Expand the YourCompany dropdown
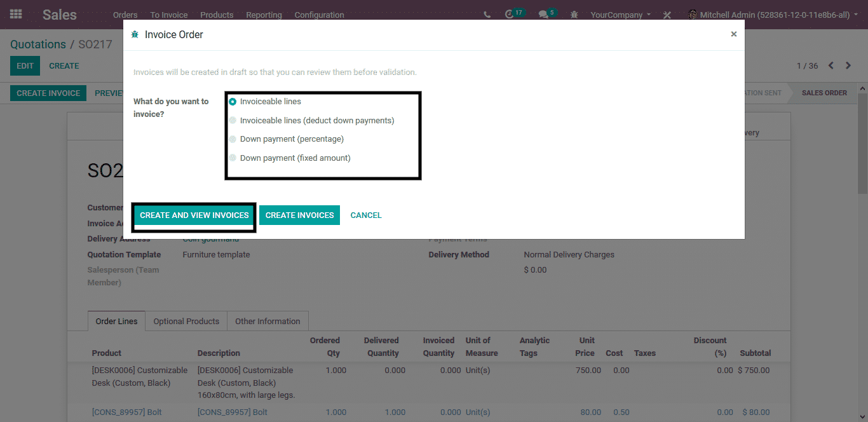Screen dimensions: 868x422 620,15
